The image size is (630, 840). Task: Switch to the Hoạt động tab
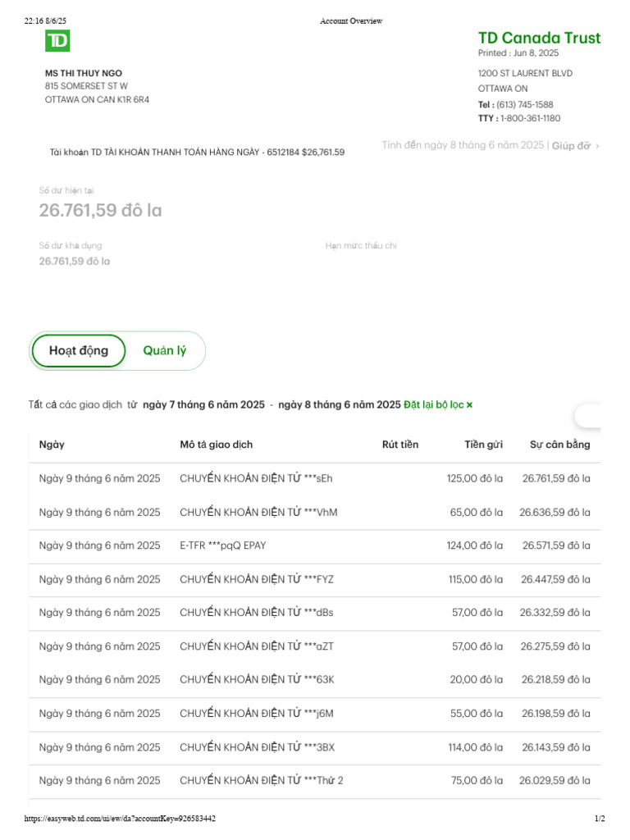click(x=79, y=351)
